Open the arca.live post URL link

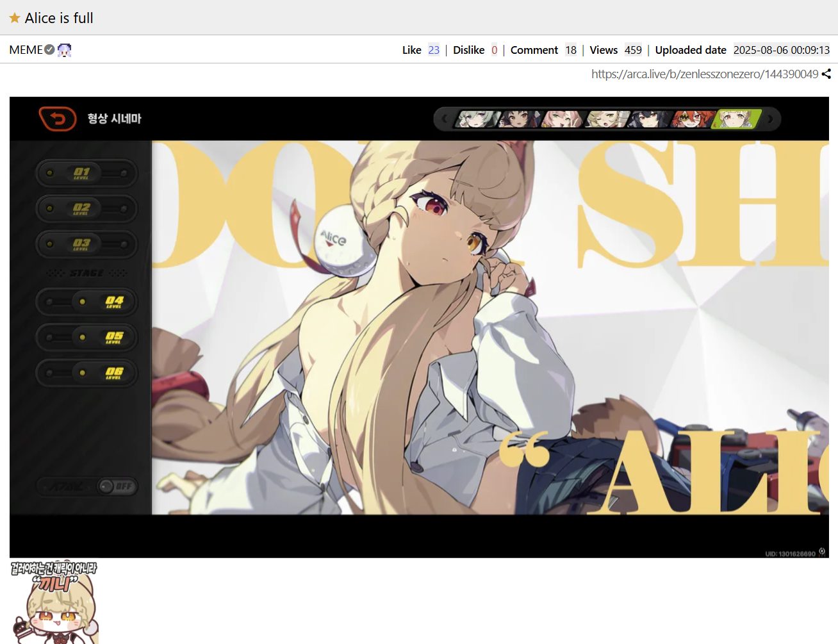click(705, 74)
